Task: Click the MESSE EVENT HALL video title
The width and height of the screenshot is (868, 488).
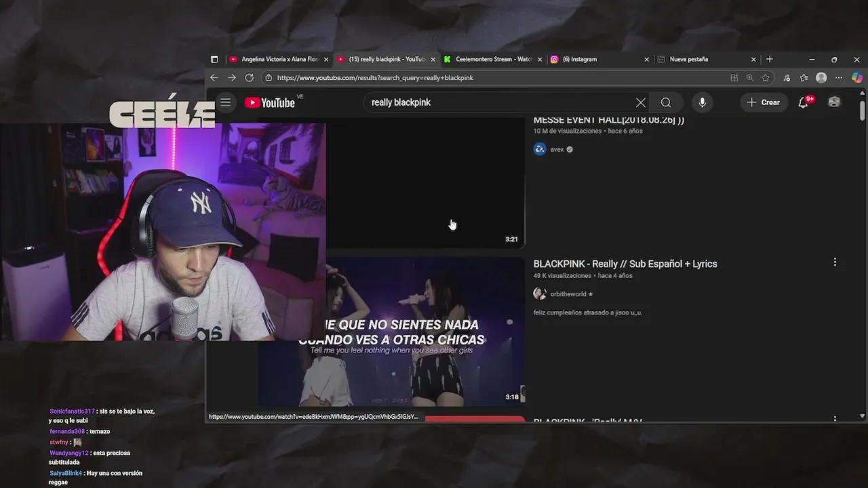Action: coord(609,120)
